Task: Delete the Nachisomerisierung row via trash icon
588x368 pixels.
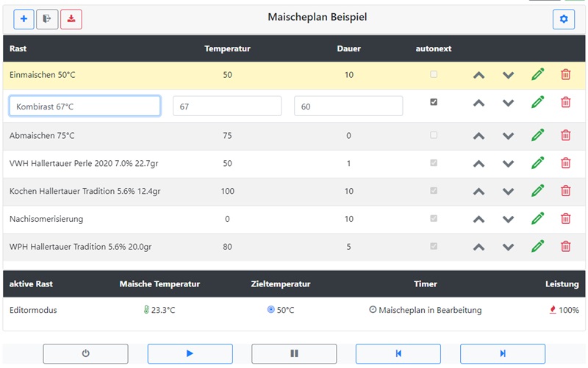Action: 565,218
